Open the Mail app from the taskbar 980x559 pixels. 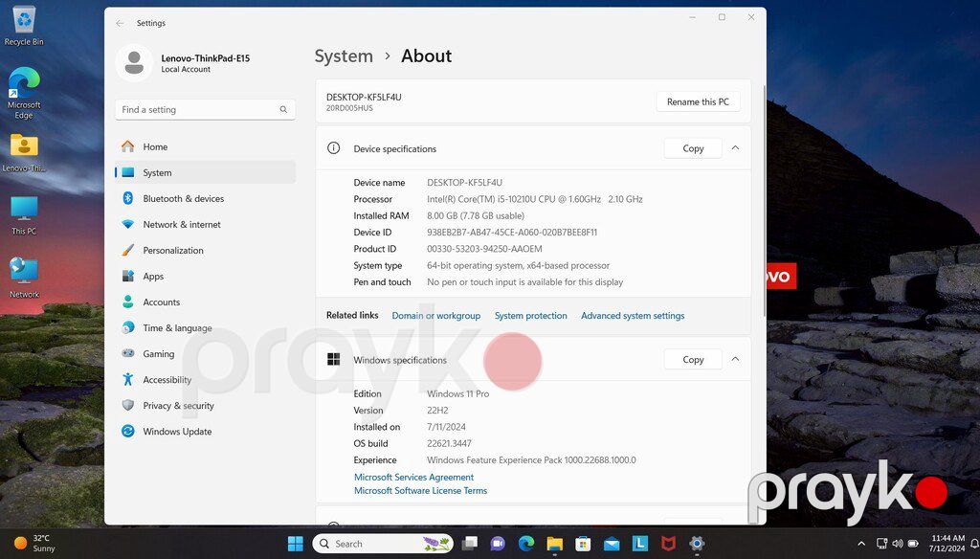612,544
